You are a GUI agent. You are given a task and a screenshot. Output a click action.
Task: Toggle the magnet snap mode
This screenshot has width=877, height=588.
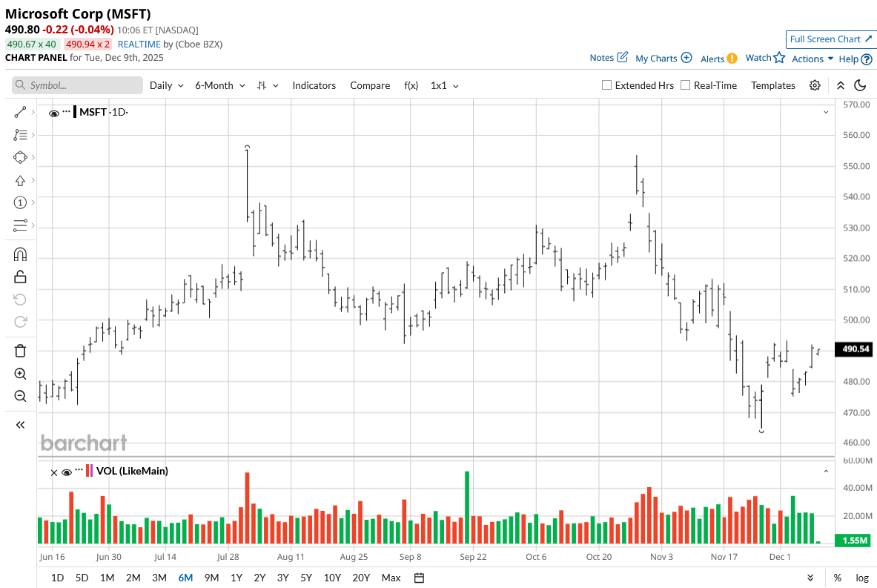coord(20,254)
